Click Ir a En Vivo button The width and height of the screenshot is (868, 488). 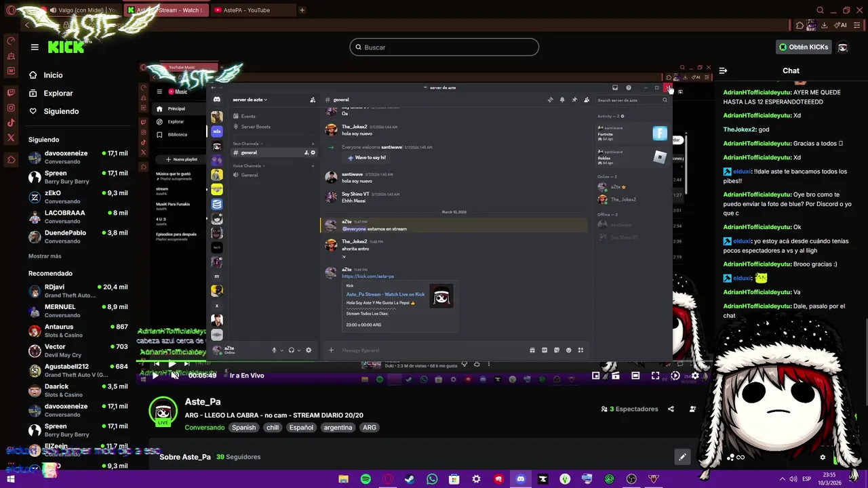click(x=247, y=375)
